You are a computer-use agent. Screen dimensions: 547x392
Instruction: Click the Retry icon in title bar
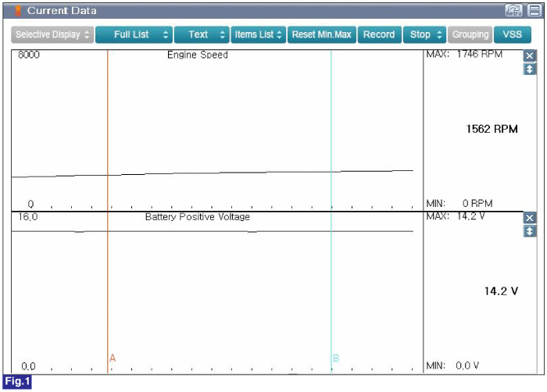pyautogui.click(x=513, y=10)
